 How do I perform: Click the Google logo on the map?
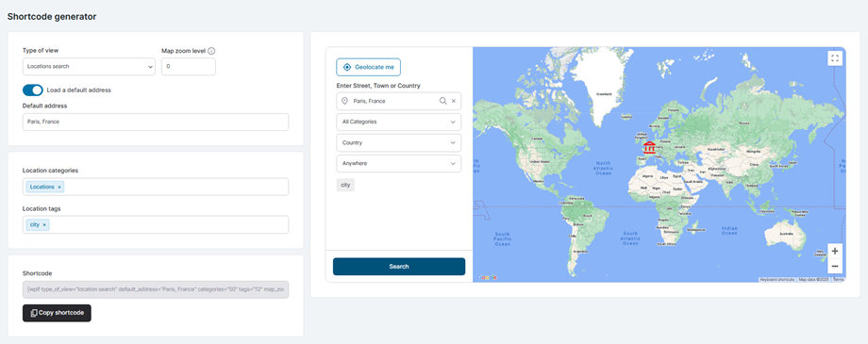point(487,277)
